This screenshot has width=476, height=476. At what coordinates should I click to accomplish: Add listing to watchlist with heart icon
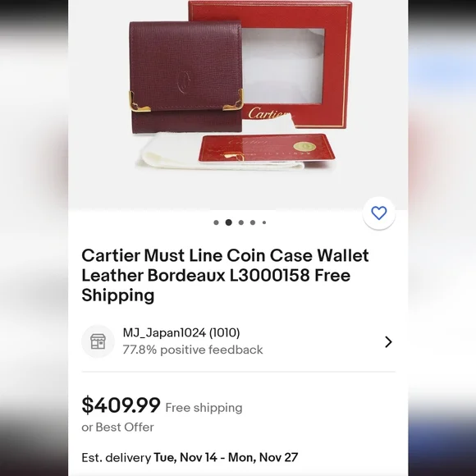pyautogui.click(x=379, y=213)
